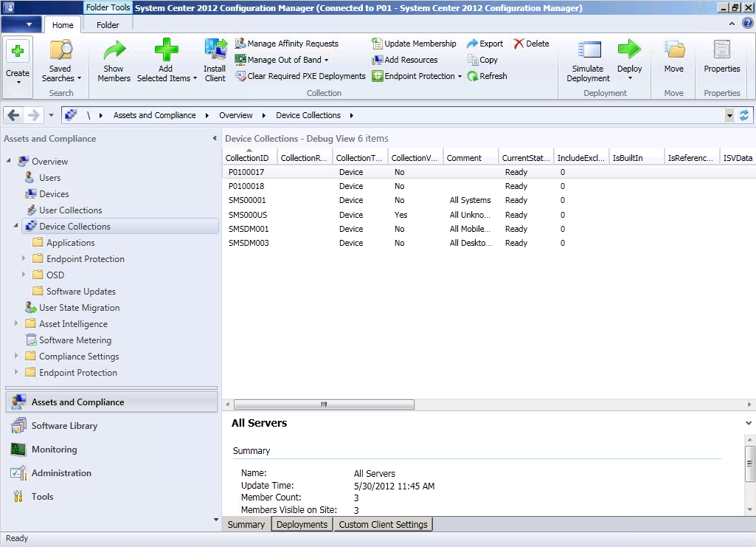
Task: Open the address bar history dropdown
Action: pos(729,115)
